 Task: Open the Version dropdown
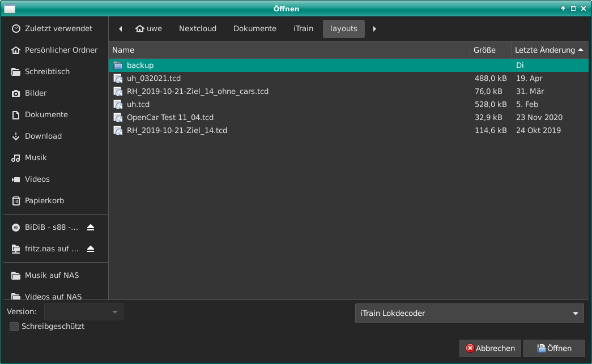[84, 312]
